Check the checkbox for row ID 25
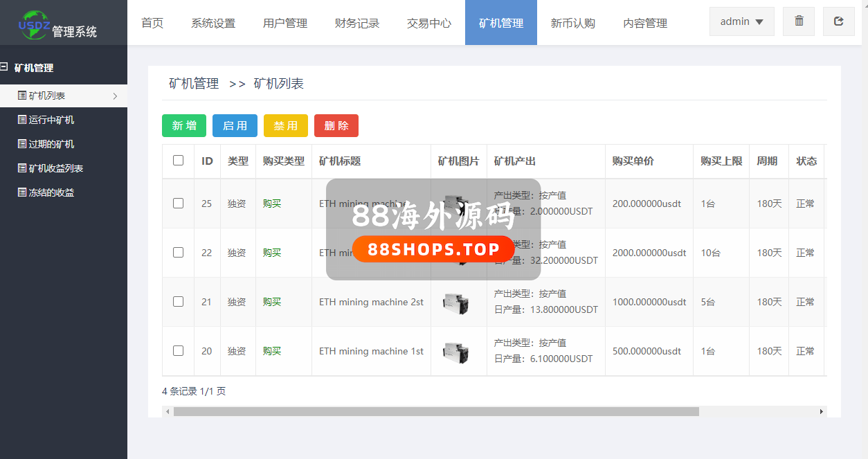Viewport: 868px width, 459px height. click(179, 204)
